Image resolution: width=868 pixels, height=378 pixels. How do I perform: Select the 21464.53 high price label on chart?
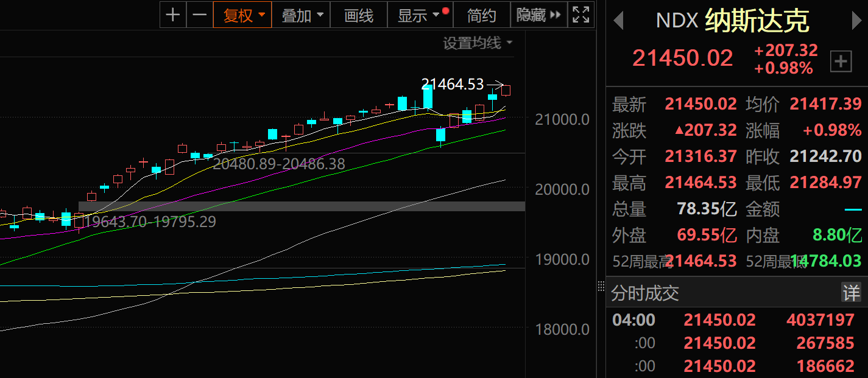(x=452, y=85)
